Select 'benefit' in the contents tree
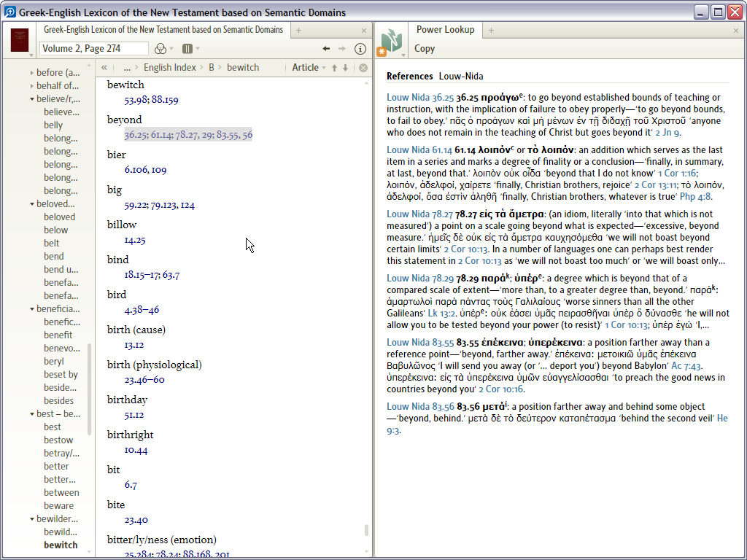The image size is (747, 560). click(58, 335)
